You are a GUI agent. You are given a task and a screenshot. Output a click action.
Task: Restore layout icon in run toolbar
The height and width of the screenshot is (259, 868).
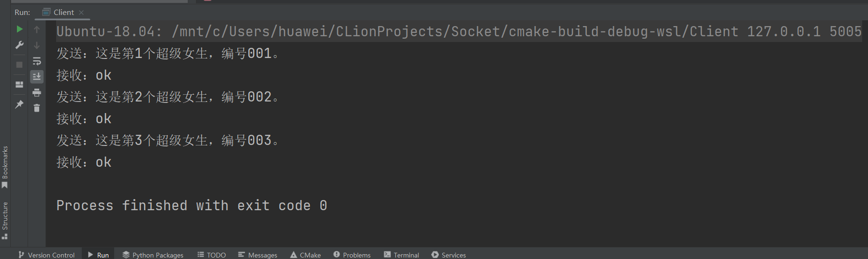pyautogui.click(x=19, y=84)
